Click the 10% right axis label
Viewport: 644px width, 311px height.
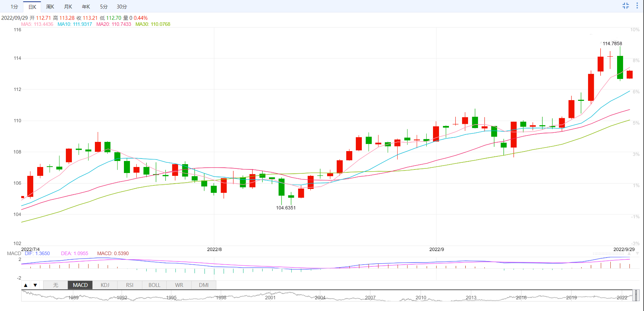point(635,30)
